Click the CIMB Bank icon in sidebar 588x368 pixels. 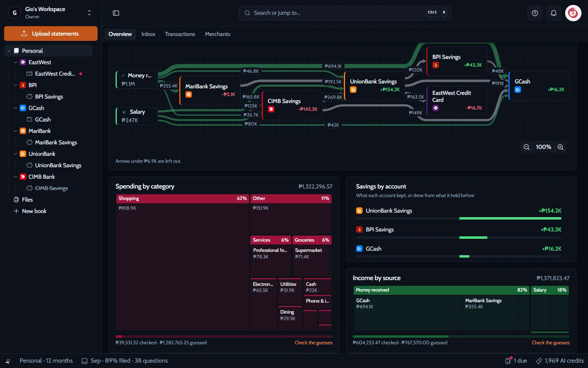click(x=23, y=177)
